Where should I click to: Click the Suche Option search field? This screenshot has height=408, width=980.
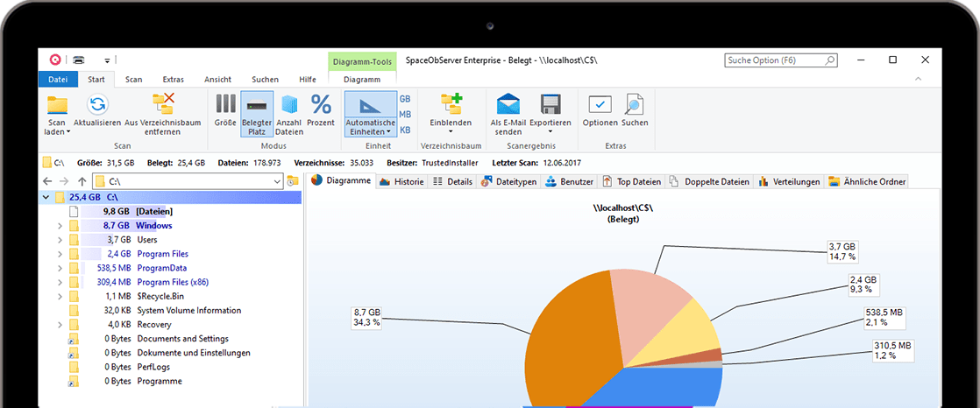pos(781,60)
